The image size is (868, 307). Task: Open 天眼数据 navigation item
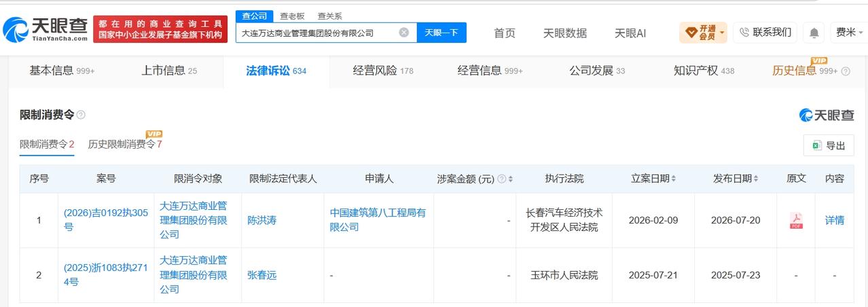tap(565, 33)
